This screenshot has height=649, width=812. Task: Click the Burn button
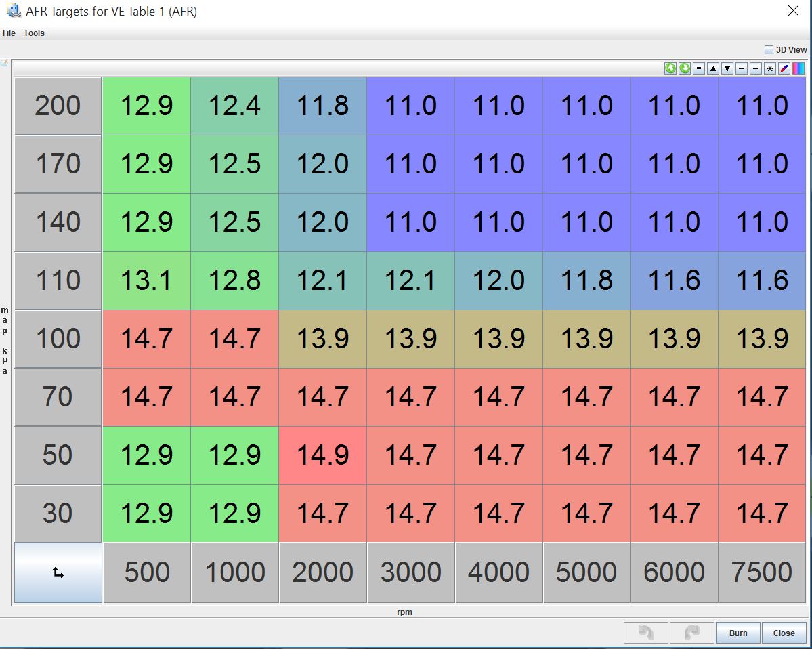click(x=738, y=633)
